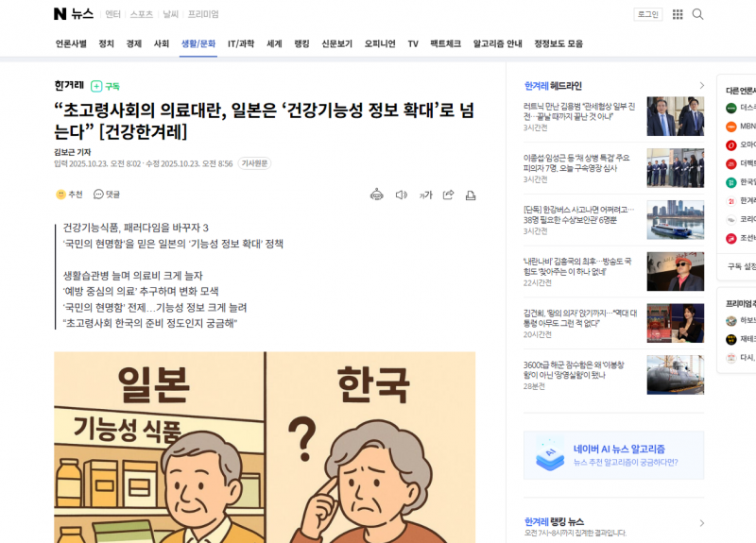This screenshot has width=756, height=543.
Task: Open the search magnifier icon
Action: (x=697, y=14)
